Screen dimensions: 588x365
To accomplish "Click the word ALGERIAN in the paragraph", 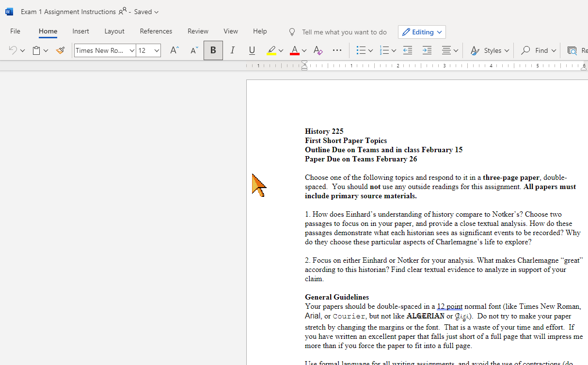I will [426, 316].
